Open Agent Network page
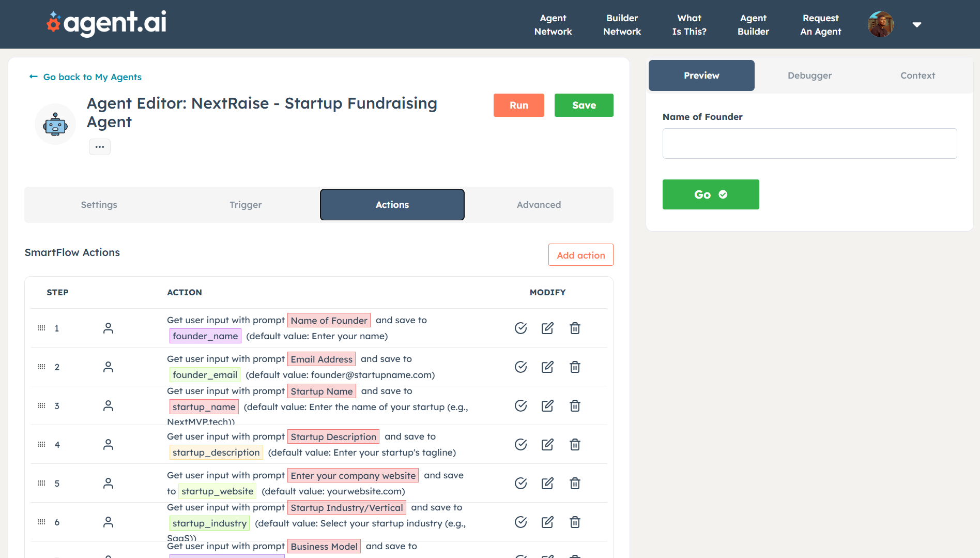 click(553, 24)
